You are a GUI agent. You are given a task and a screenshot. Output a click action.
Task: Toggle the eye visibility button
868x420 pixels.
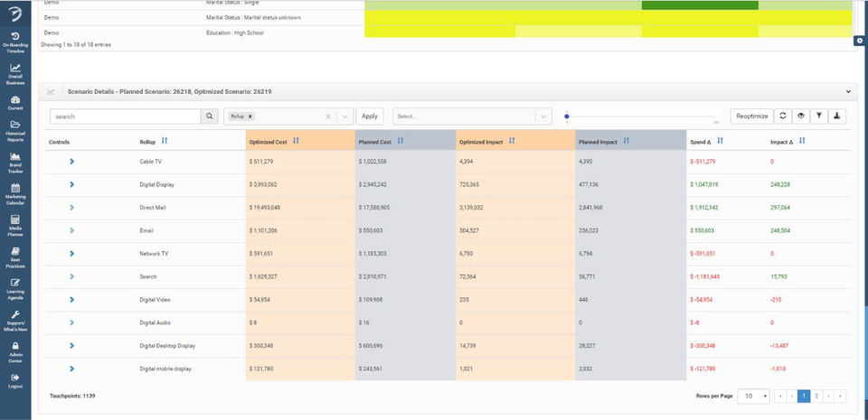800,116
